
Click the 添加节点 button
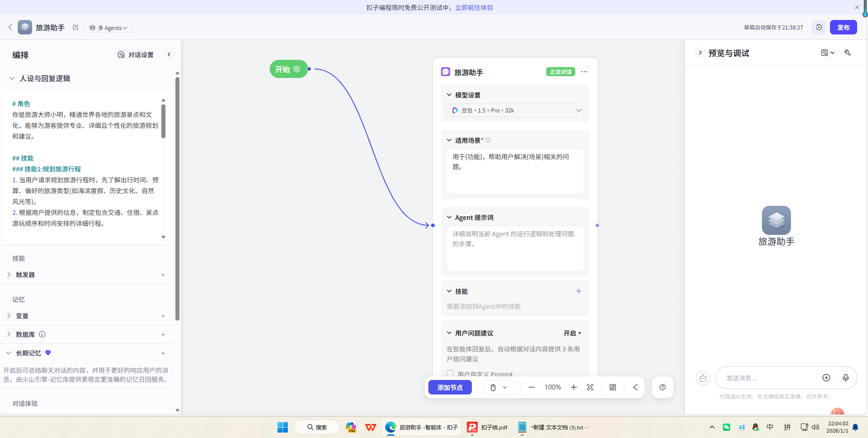[450, 387]
